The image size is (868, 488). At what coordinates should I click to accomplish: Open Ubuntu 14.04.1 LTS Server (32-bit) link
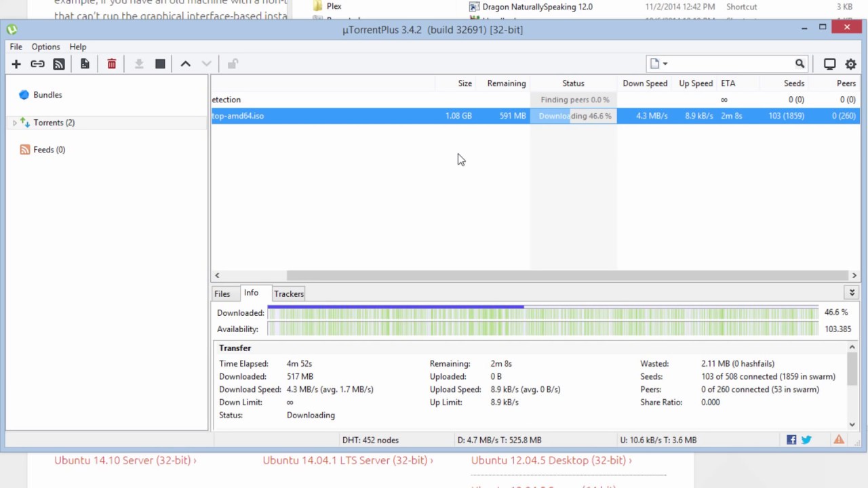click(348, 460)
